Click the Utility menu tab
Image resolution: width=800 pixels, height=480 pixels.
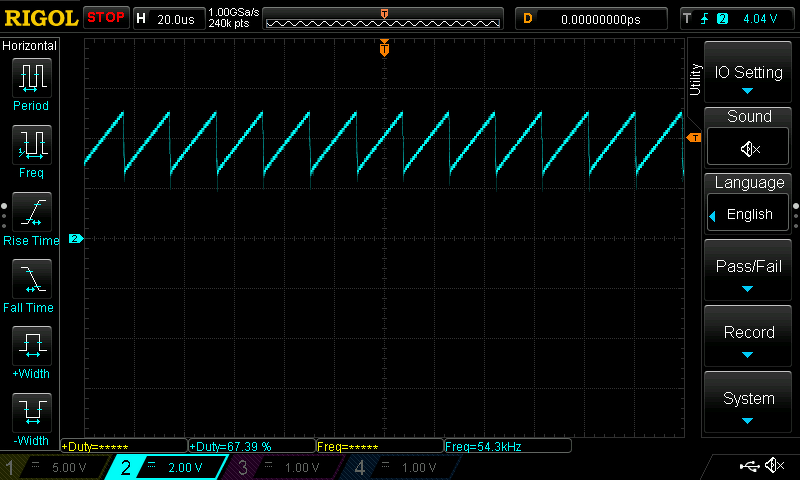pos(695,79)
